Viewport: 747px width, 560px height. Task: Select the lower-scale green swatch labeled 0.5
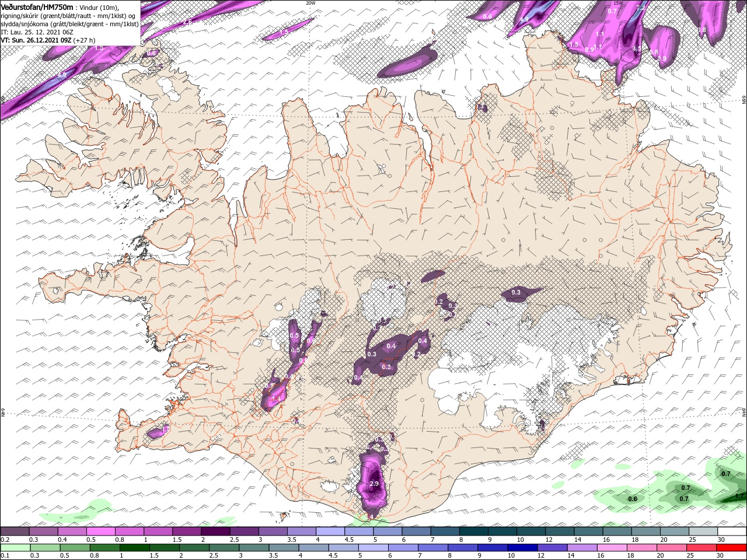coord(75,547)
